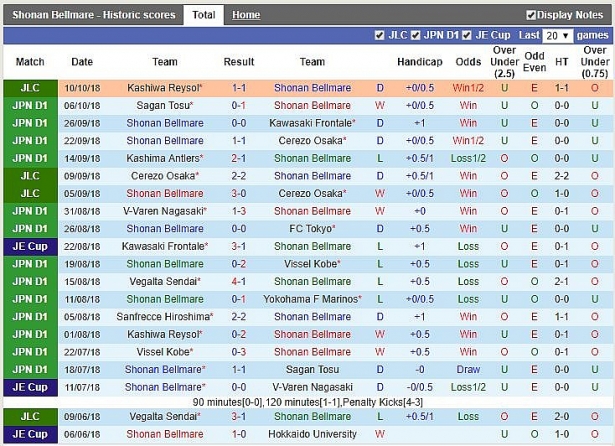Click the Match column header

coord(30,62)
